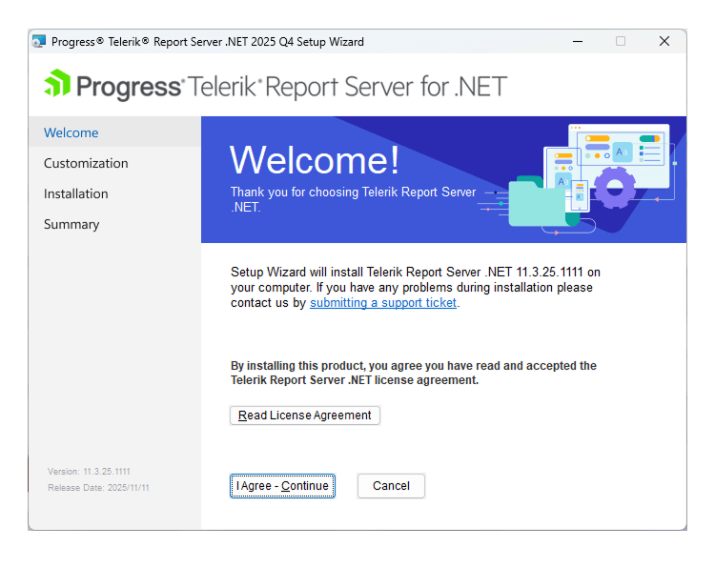715x588 pixels.
Task: Click the window title text
Action: (208, 42)
